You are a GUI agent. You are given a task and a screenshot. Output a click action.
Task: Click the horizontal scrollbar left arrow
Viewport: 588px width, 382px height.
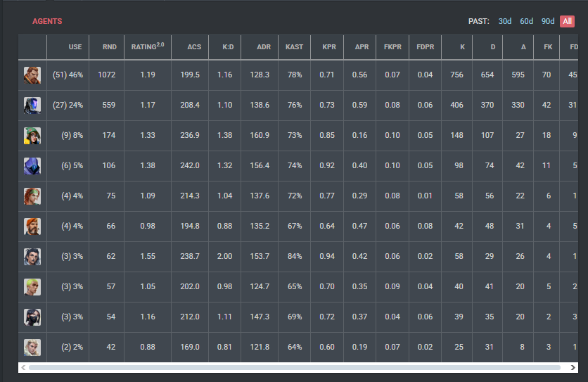(x=23, y=367)
